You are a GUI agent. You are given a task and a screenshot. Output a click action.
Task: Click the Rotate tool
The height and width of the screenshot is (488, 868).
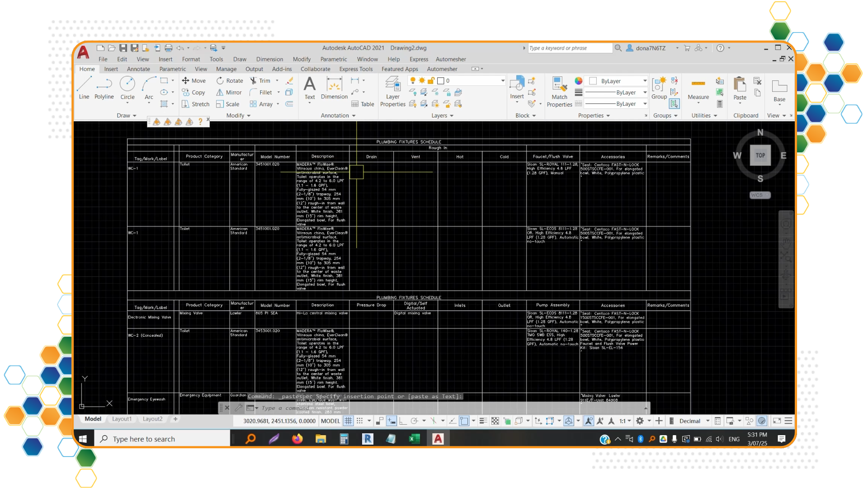230,80
